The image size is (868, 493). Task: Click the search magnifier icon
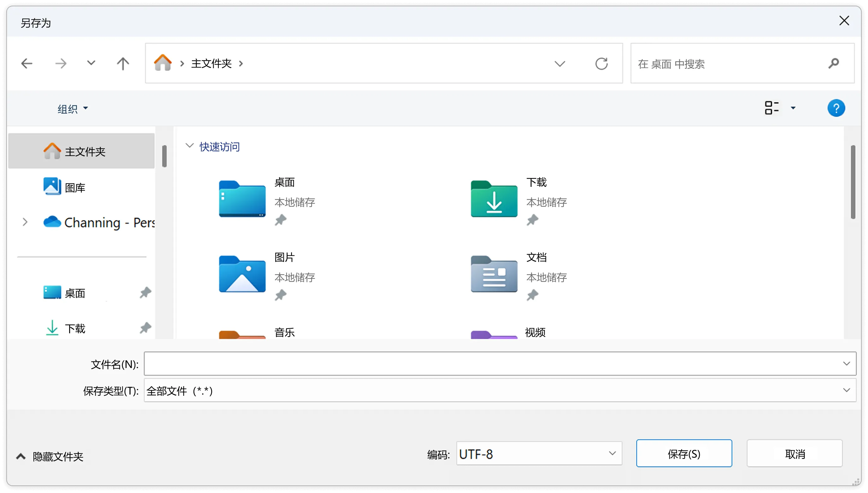[x=834, y=63]
